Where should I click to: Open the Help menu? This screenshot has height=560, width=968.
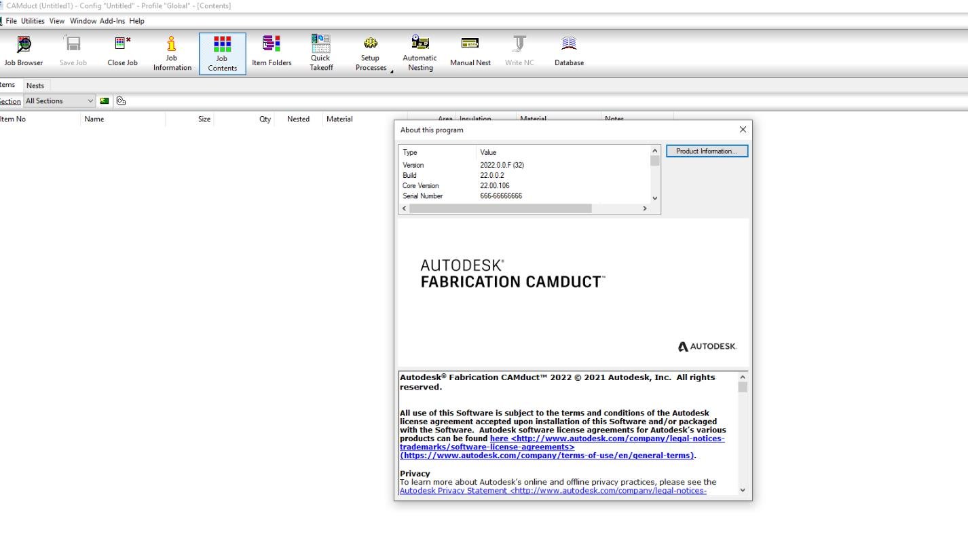136,21
